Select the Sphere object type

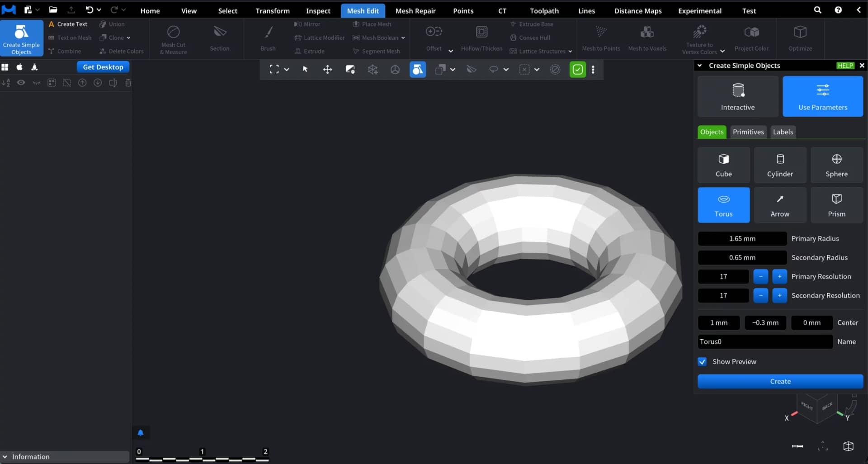click(836, 165)
